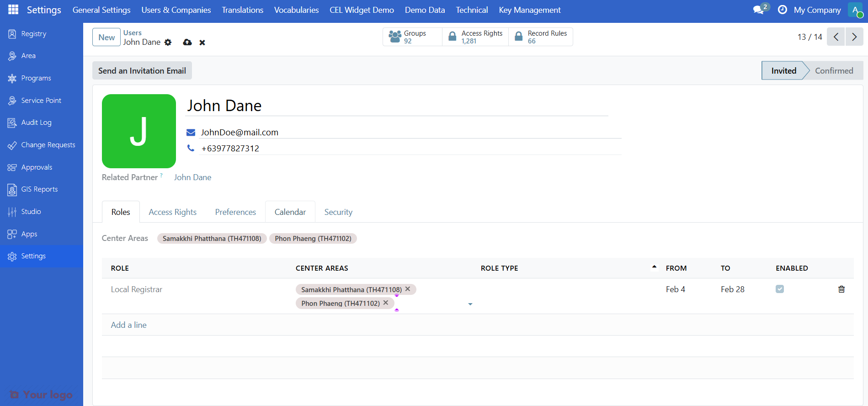
Task: Sort by the Role Type column
Action: click(499, 268)
